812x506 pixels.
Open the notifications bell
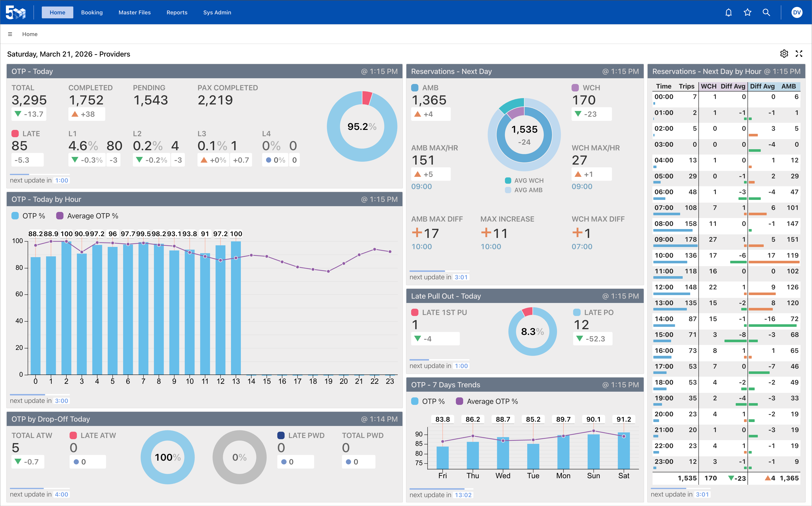coord(728,12)
